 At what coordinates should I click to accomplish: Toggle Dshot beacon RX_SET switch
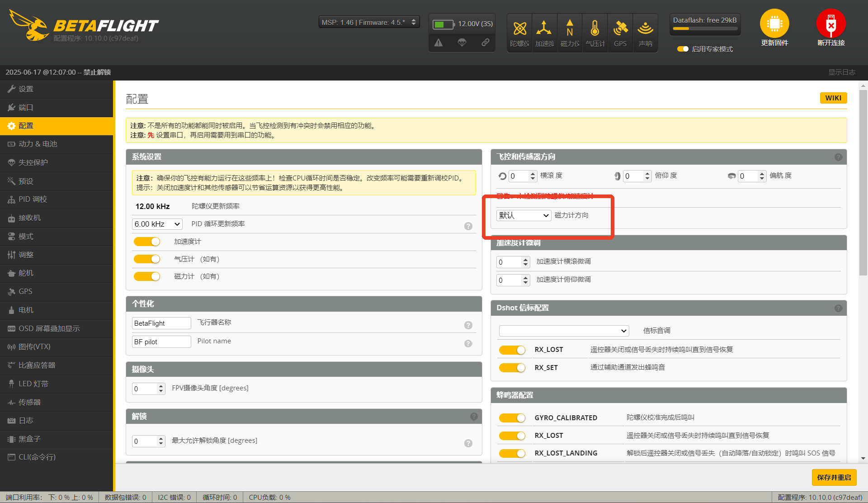512,368
